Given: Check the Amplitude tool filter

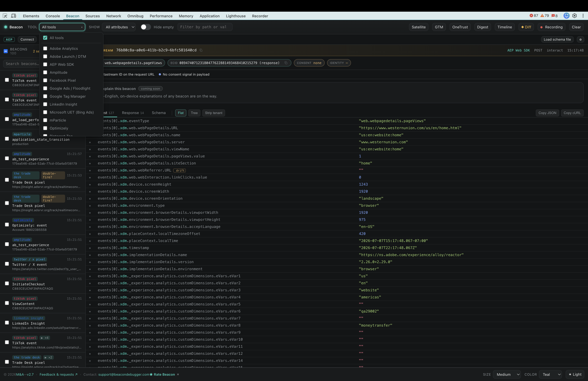Looking at the screenshot, I should (45, 72).
